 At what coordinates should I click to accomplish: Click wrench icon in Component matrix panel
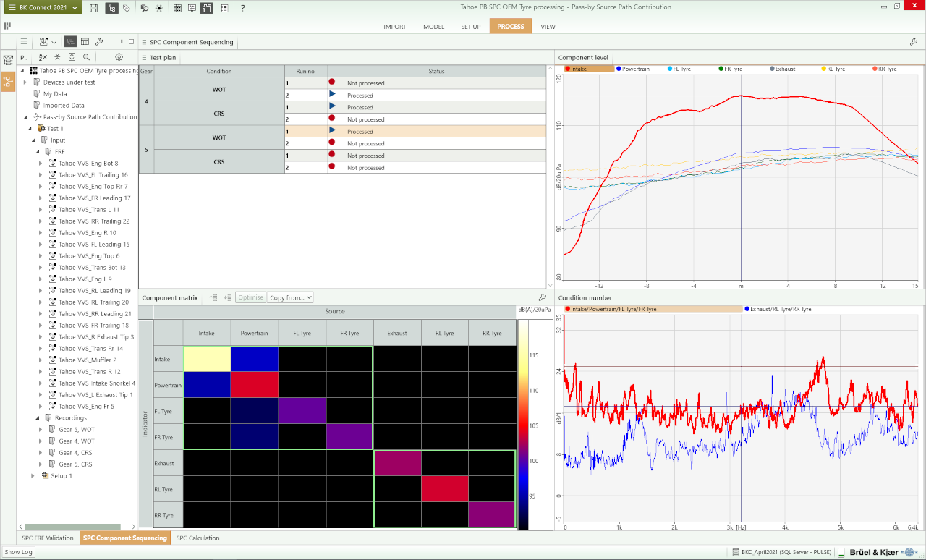pyautogui.click(x=543, y=297)
